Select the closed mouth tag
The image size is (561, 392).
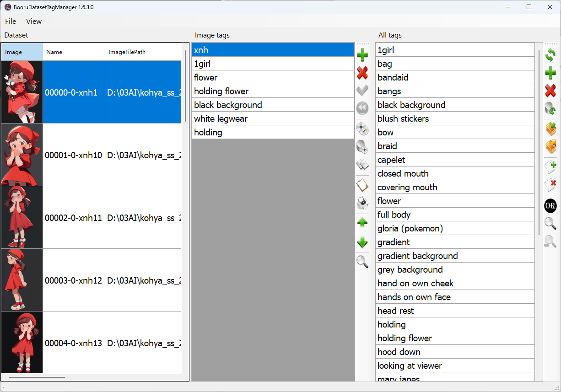(455, 173)
